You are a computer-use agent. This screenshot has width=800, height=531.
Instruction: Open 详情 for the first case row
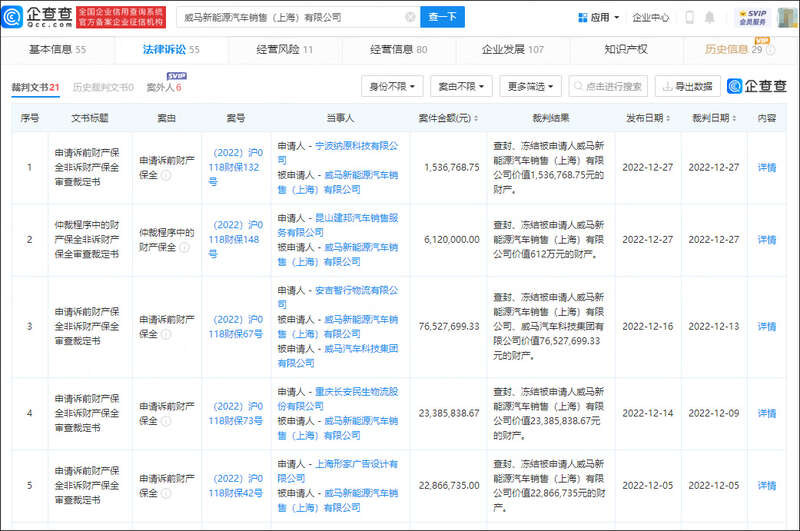(766, 168)
